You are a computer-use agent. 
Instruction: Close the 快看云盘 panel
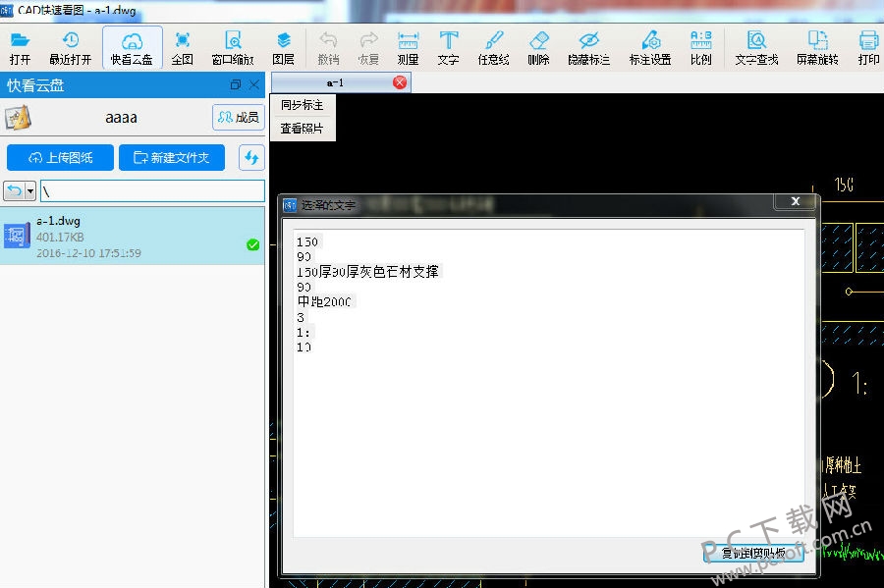click(254, 85)
